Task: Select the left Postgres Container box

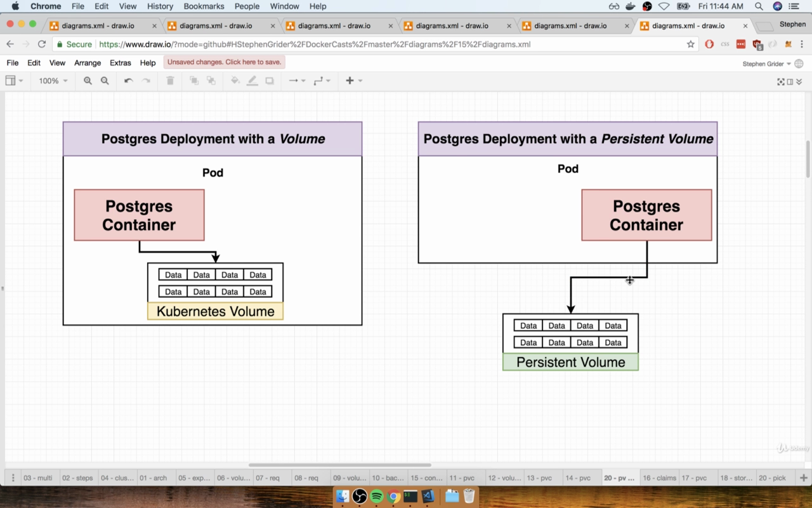Action: (x=139, y=215)
